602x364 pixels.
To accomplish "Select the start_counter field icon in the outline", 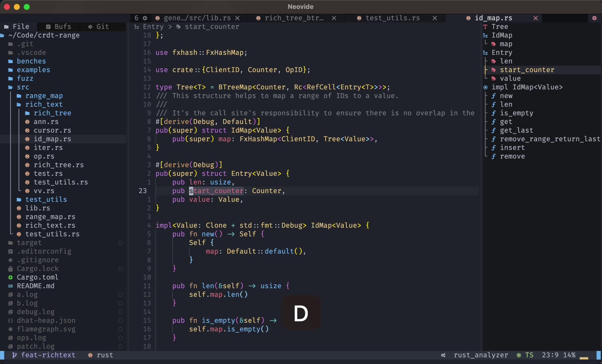I will pos(494,70).
